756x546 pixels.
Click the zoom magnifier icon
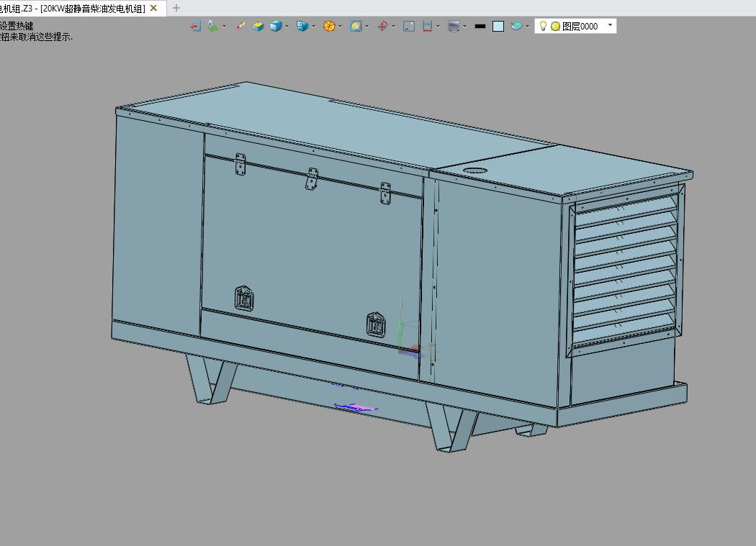[x=356, y=26]
